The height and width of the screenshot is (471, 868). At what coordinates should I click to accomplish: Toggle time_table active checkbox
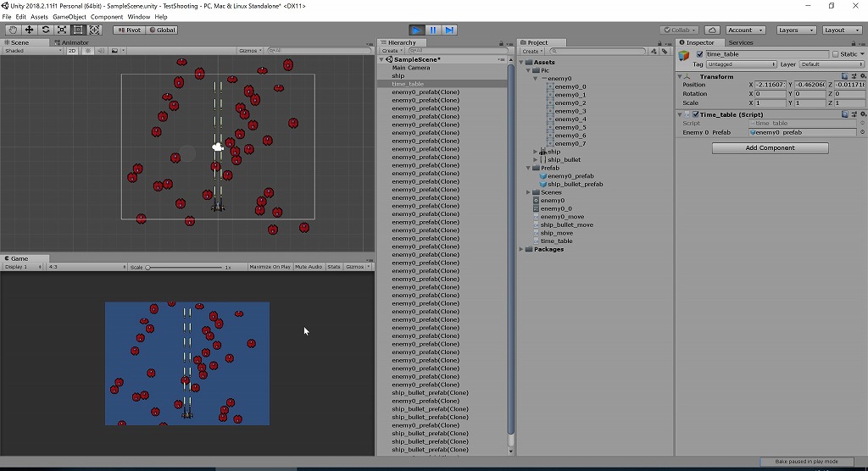coord(699,54)
